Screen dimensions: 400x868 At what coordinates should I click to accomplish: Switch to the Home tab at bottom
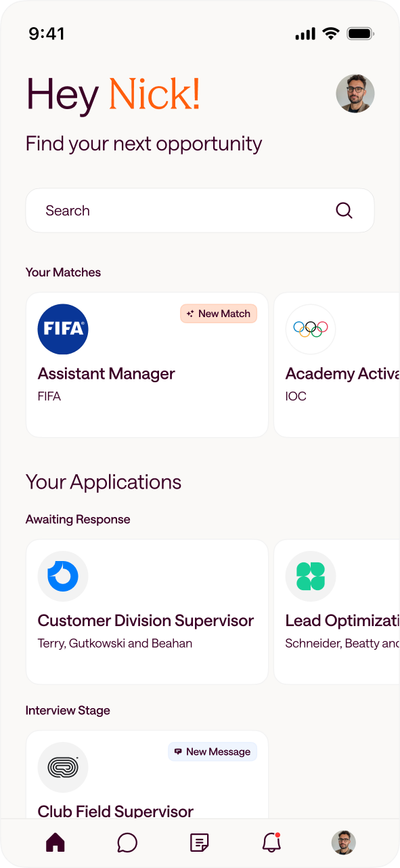click(55, 842)
